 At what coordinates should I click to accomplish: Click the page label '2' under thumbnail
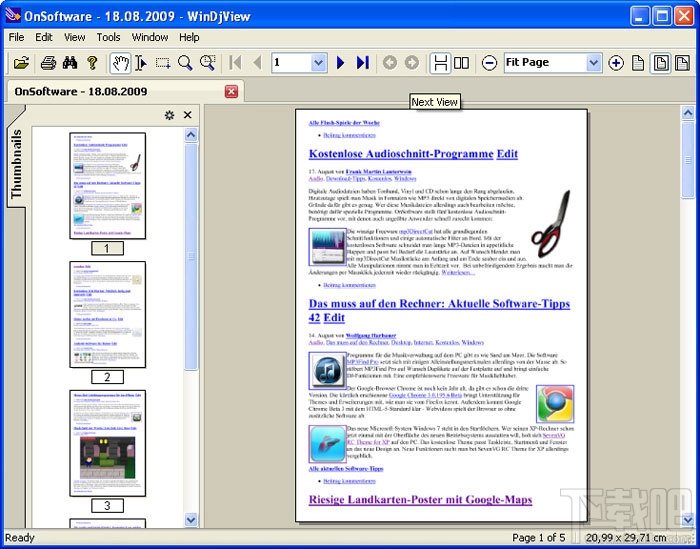click(107, 377)
